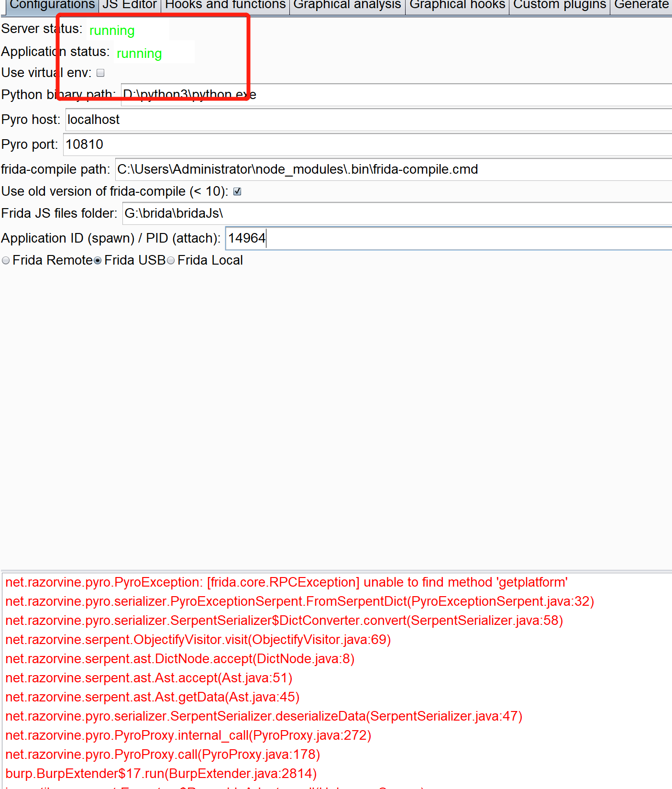Click the Pyro host label
The width and height of the screenshot is (672, 789).
tap(31, 120)
